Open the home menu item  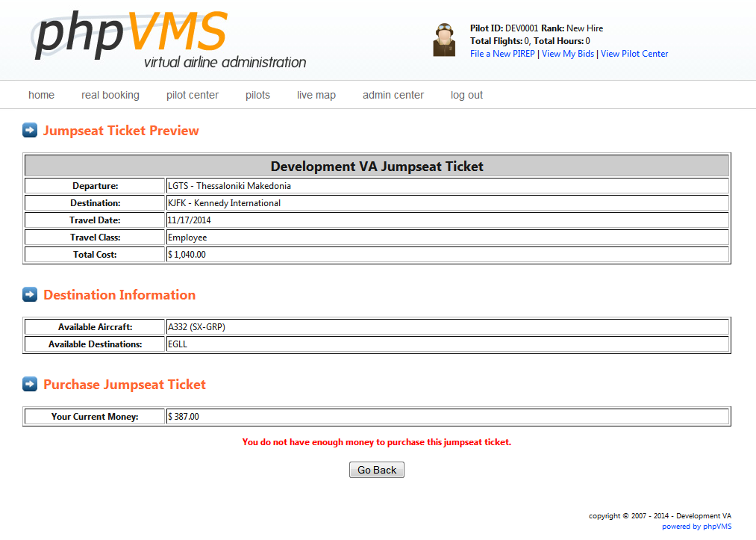click(42, 95)
